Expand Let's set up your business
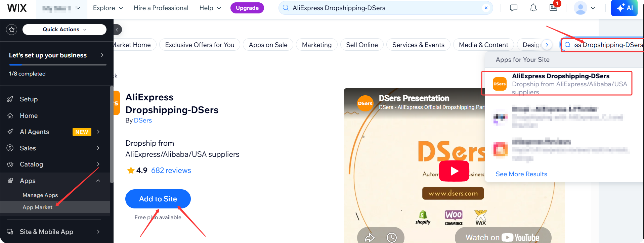This screenshot has height=243, width=644. [x=56, y=55]
